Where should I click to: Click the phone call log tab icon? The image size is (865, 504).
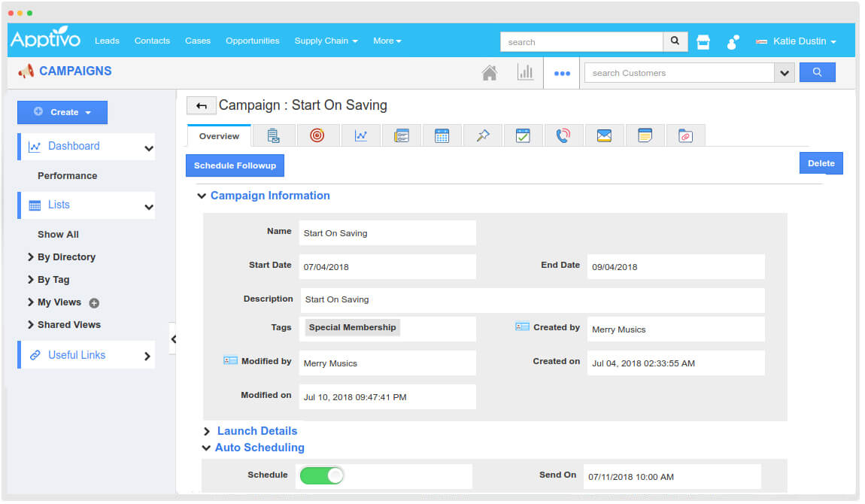(564, 135)
